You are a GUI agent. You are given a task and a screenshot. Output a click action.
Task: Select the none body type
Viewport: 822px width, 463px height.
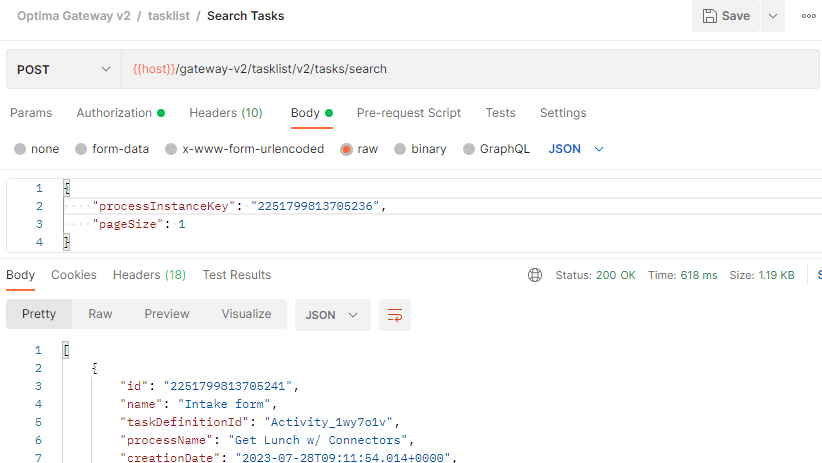37,149
